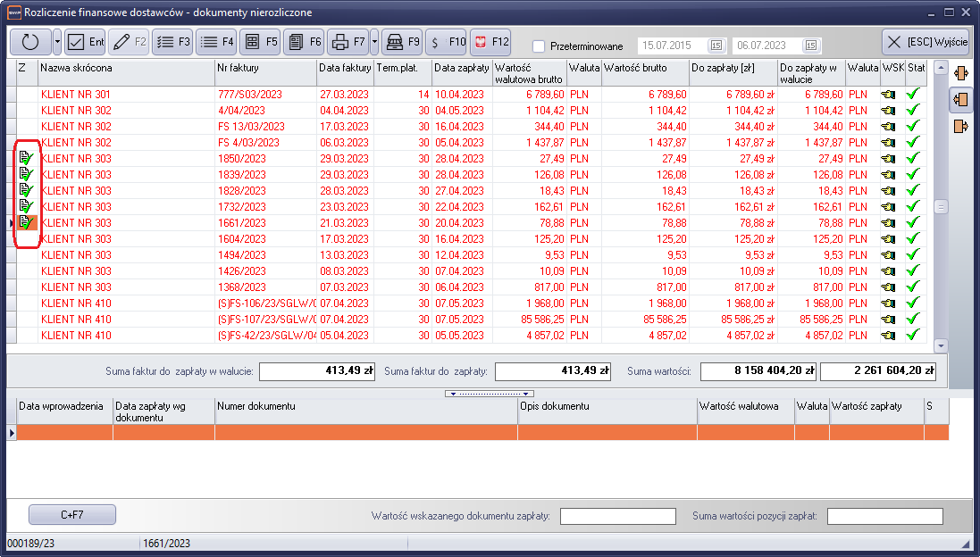Click the top two-way arrow sidebar icon
Image resolution: width=980 pixels, height=557 pixels.
[961, 73]
